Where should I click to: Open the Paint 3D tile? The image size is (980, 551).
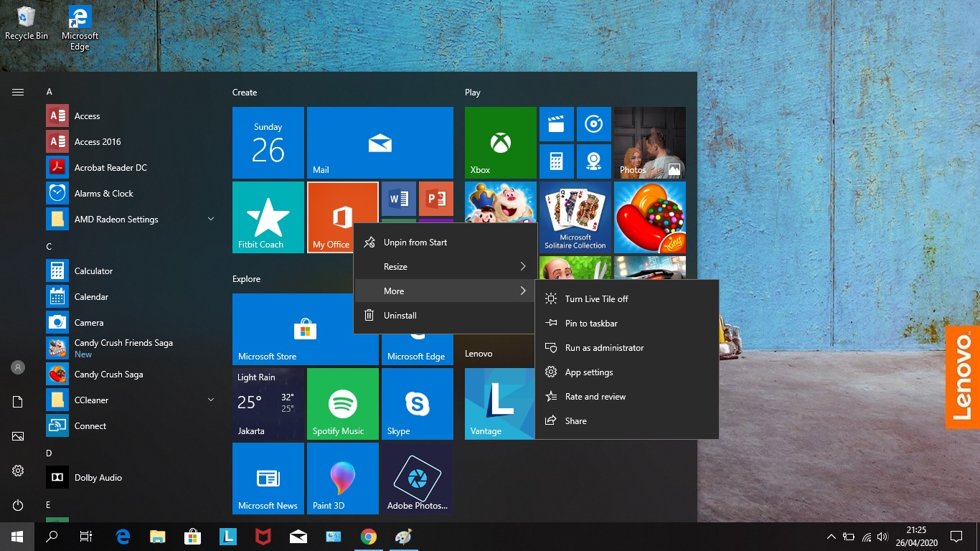coord(343,479)
